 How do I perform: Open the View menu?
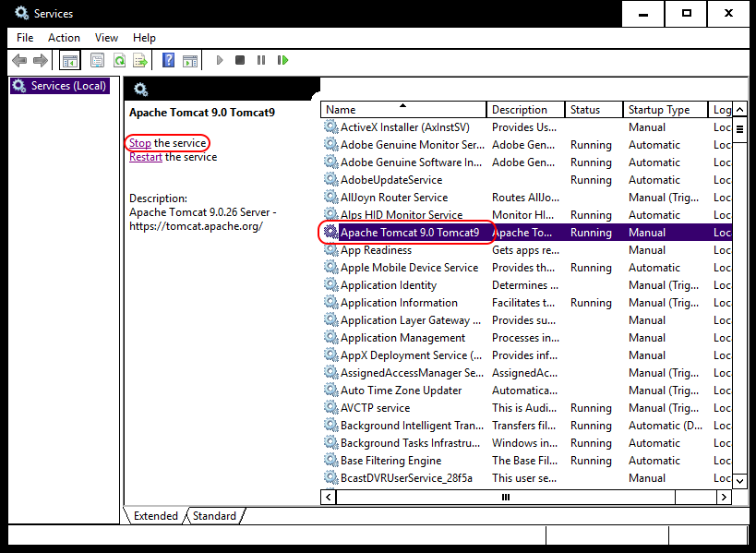tap(106, 38)
